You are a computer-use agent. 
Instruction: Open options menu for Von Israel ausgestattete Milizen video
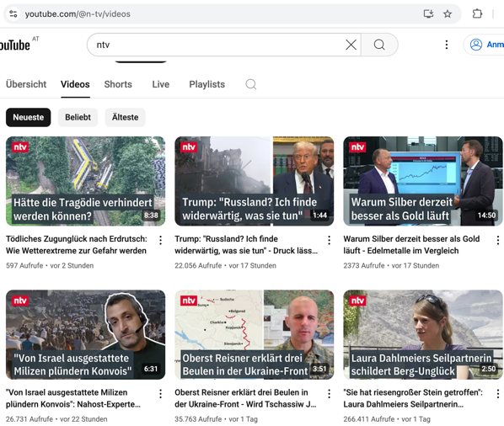160,394
